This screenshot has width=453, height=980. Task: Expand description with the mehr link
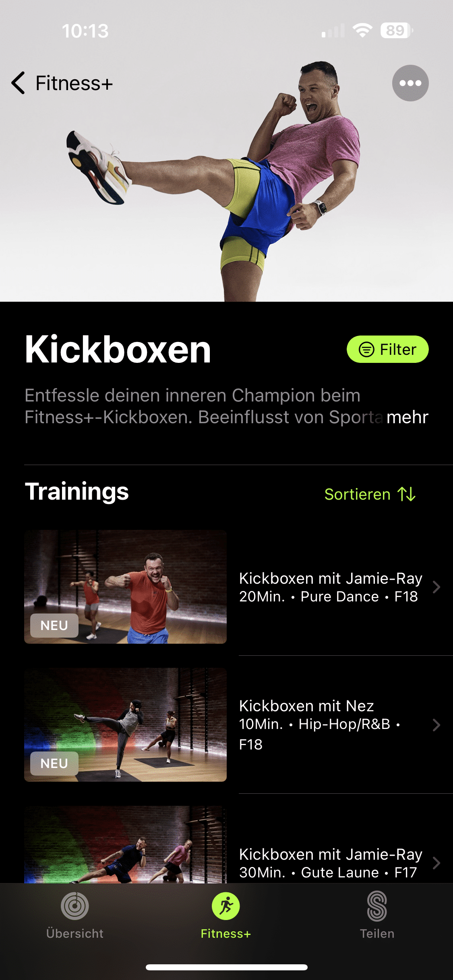pos(407,417)
